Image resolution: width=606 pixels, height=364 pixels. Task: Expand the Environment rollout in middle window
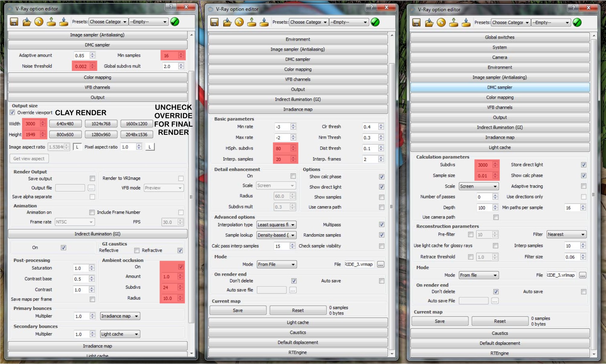pyautogui.click(x=298, y=39)
